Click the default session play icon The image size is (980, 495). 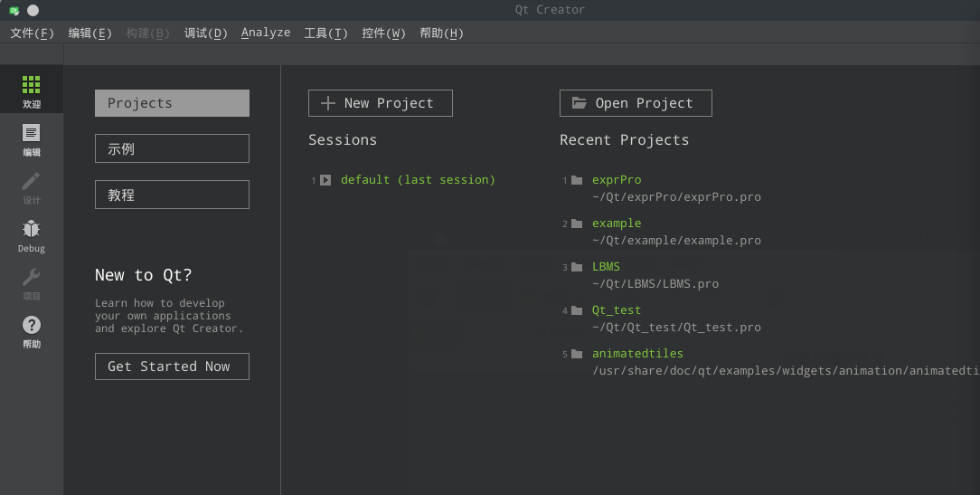[x=325, y=180]
